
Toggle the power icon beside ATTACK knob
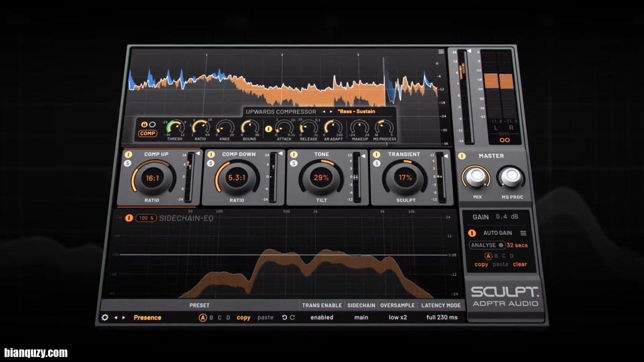tap(269, 129)
